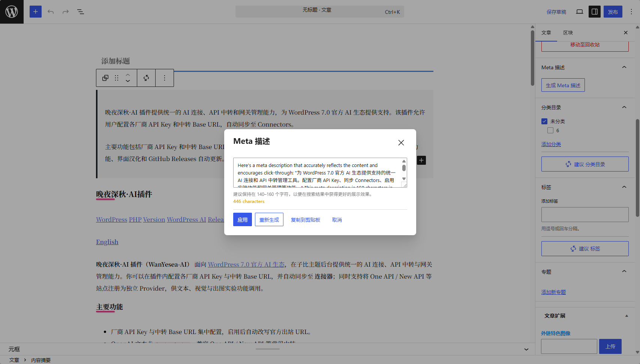Uncheck the 未分类 category checkbox
This screenshot has height=364, width=640.
(544, 121)
